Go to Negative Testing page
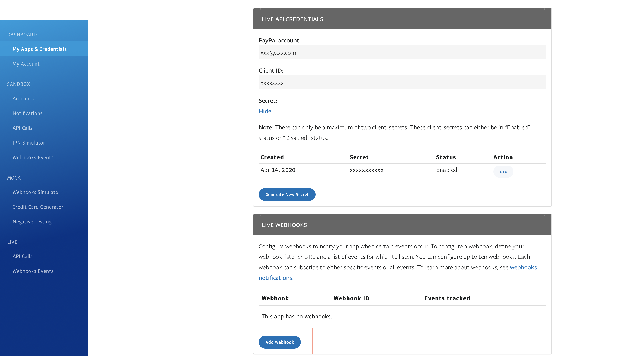This screenshot has height=356, width=644. tap(32, 222)
